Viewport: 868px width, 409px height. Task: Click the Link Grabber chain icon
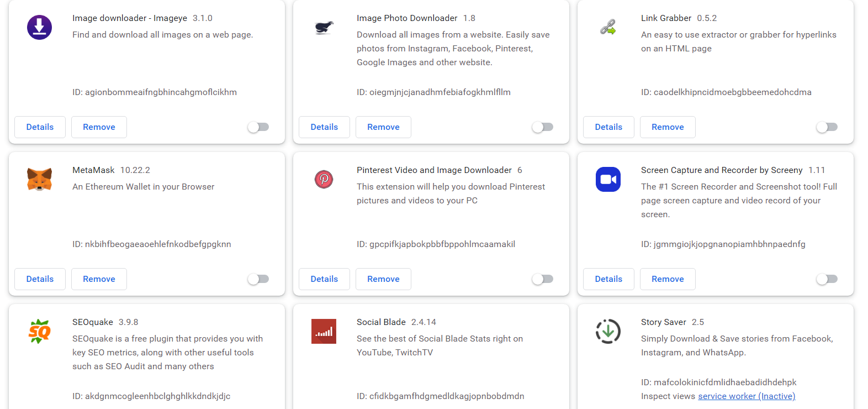(x=608, y=27)
